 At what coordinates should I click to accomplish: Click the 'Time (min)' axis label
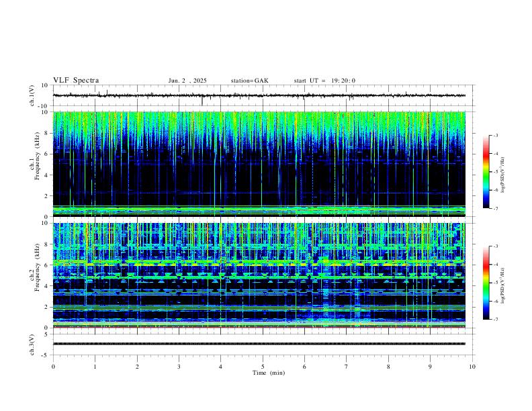[x=269, y=373]
